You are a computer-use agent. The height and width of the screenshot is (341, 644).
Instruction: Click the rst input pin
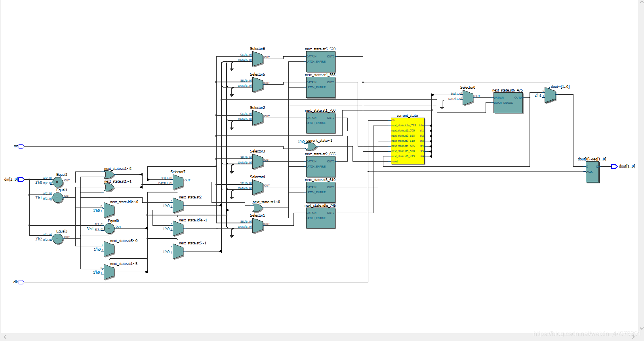(21, 146)
